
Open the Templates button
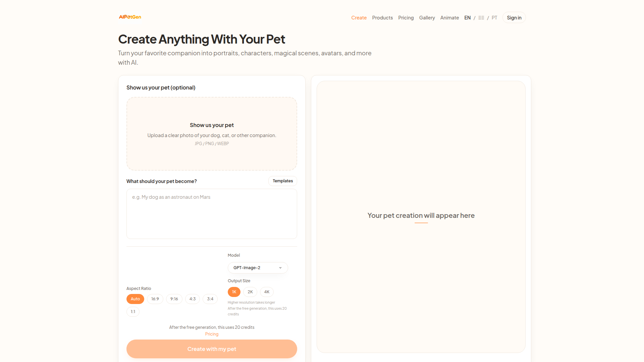[283, 181]
